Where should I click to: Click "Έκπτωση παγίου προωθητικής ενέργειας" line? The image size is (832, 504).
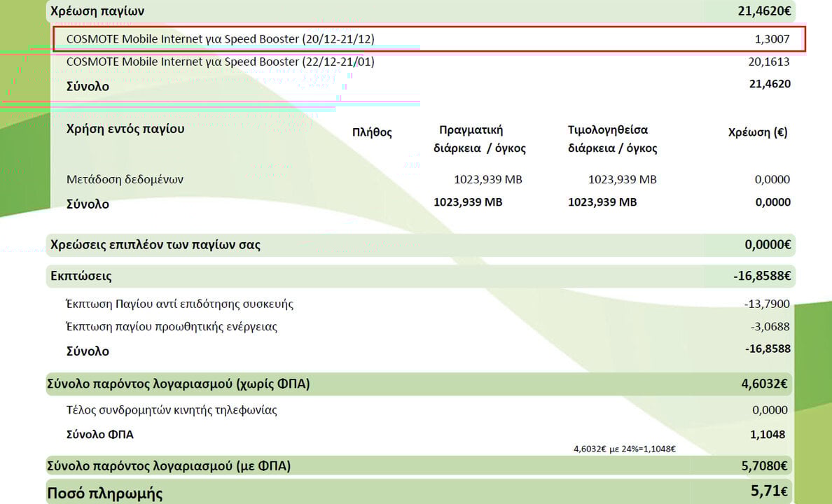point(172,327)
